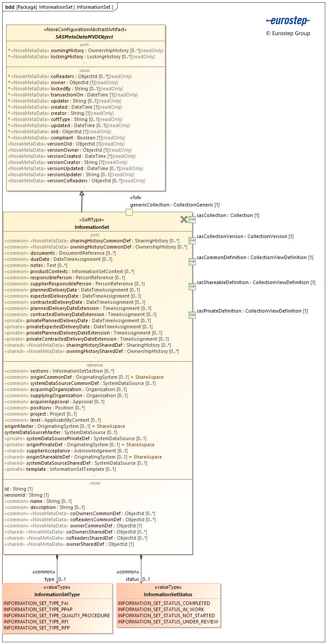This screenshot has width=327, height=644.
Task: Click the sasCommonDefinition port arrow icon
Action: pyautogui.click(x=192, y=261)
